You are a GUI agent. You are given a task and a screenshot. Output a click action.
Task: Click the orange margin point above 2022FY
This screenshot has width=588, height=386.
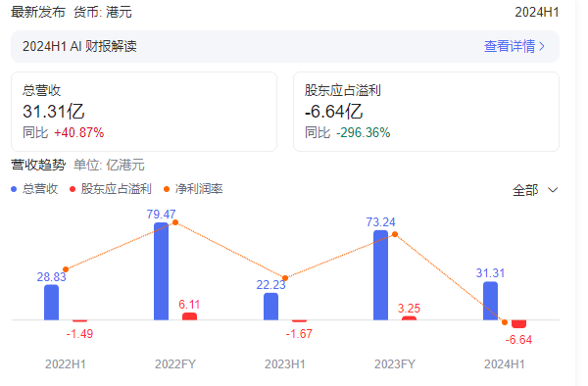pos(175,222)
